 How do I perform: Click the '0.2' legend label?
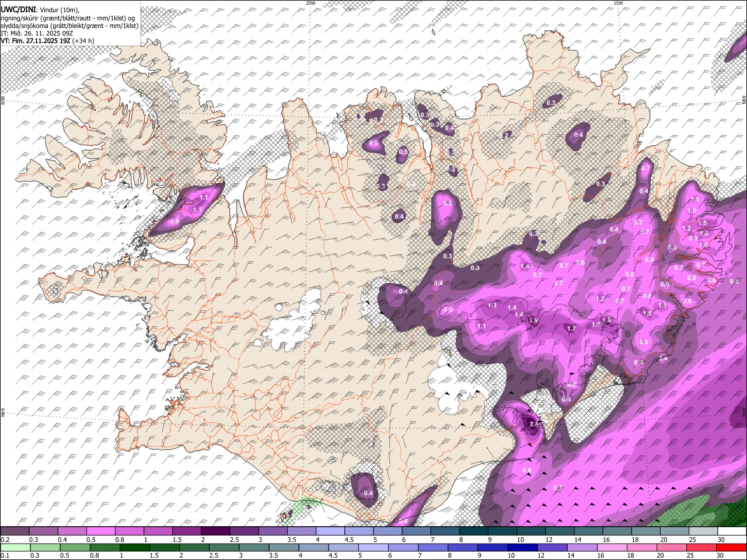click(5, 540)
